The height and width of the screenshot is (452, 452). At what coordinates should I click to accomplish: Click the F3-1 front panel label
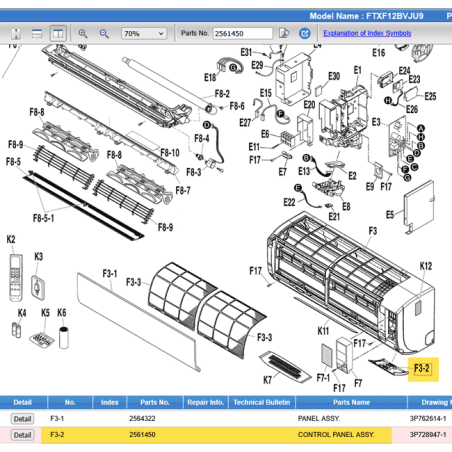pos(110,274)
